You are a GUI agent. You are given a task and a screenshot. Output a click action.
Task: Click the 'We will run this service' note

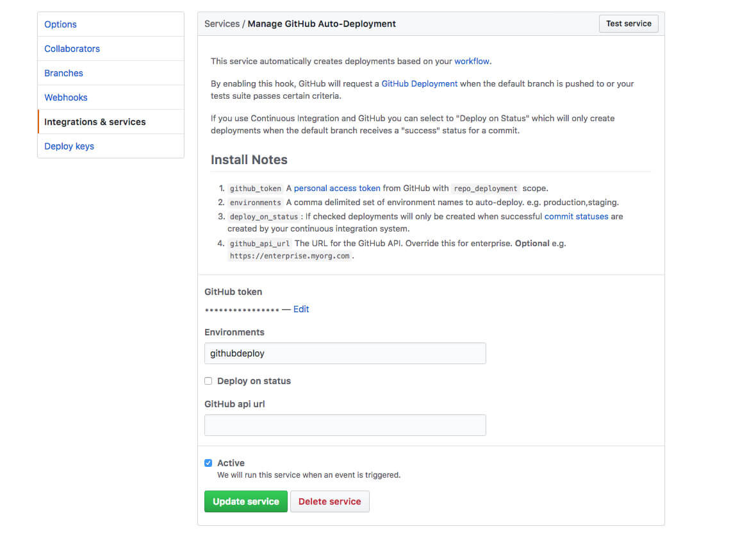coord(309,475)
